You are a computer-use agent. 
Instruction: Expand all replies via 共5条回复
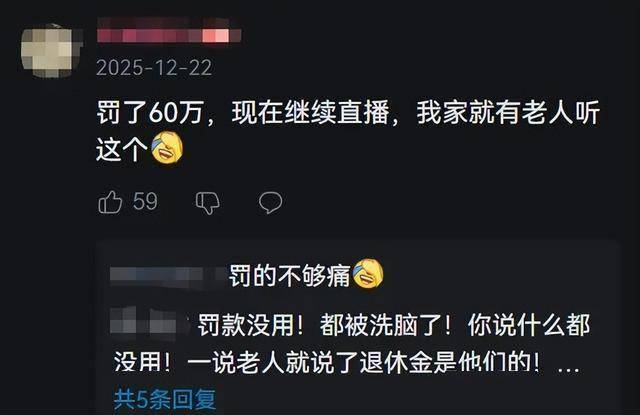click(165, 399)
